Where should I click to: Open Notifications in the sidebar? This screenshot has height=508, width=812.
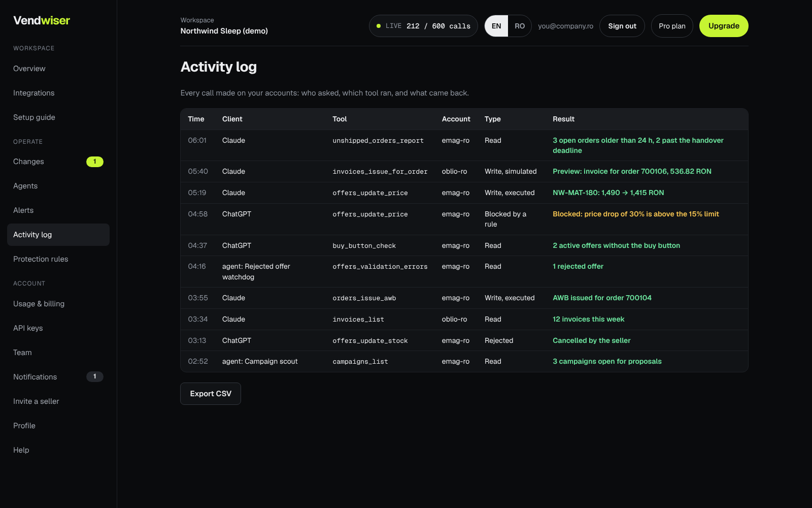[58, 377]
